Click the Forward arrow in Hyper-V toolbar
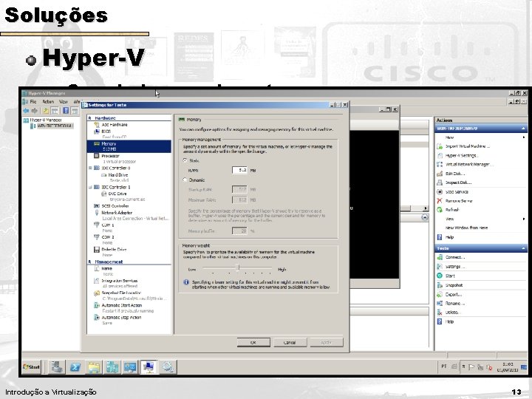The width and height of the screenshot is (532, 399). 34,111
